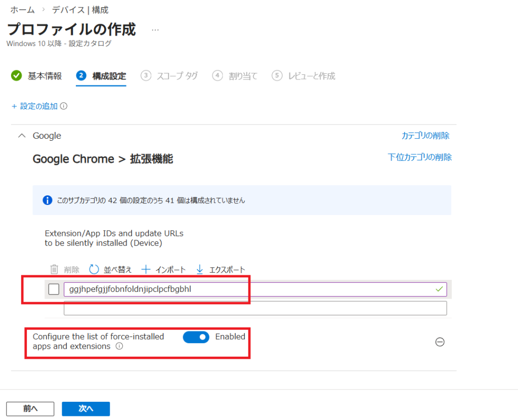Click the export (エクスポート) download arrow icon

(x=199, y=270)
